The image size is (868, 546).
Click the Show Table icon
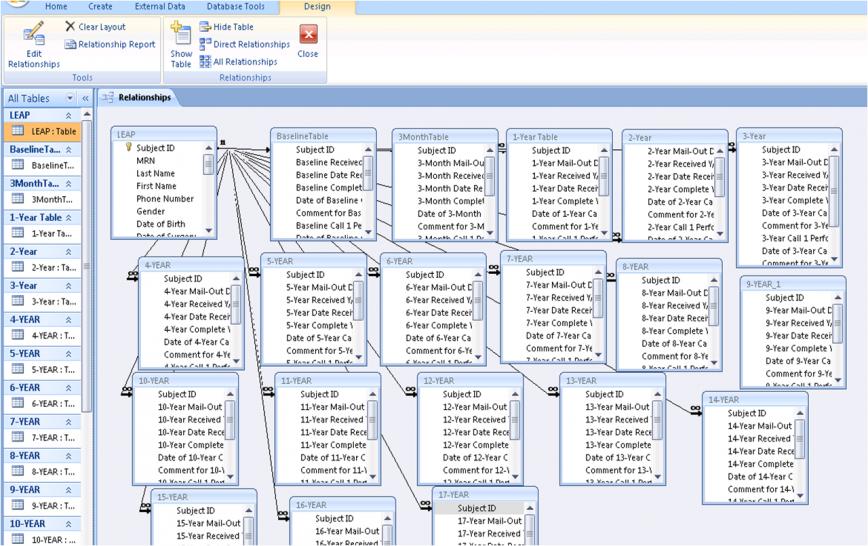click(181, 34)
